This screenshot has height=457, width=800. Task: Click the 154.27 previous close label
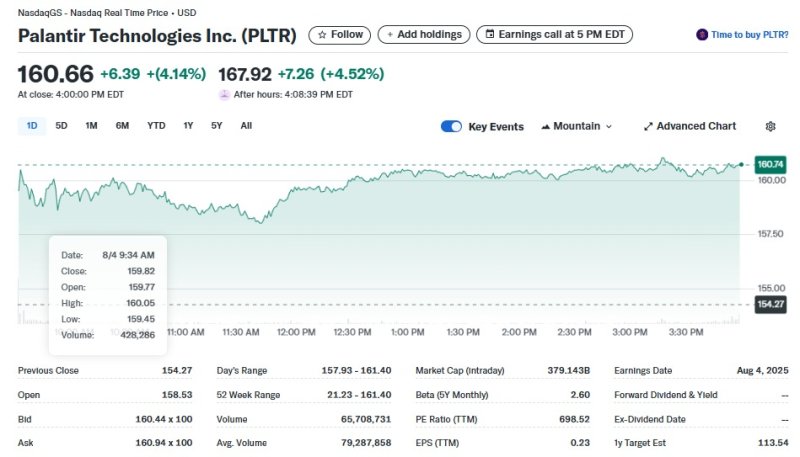pyautogui.click(x=770, y=304)
